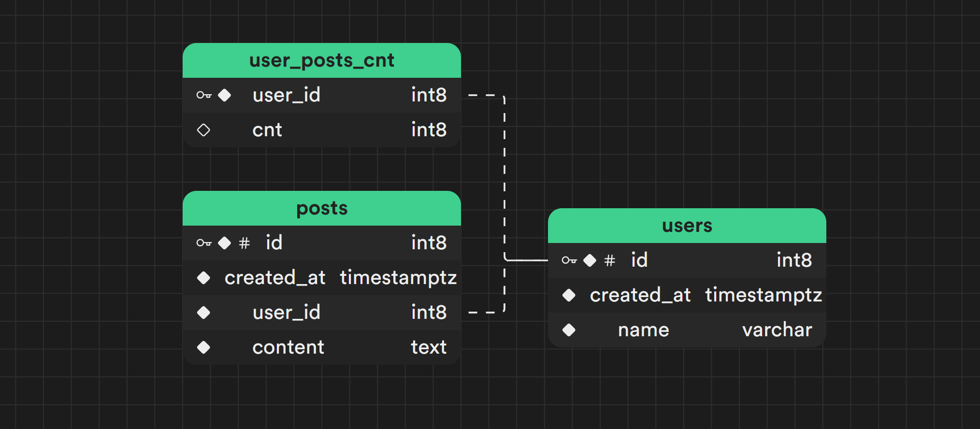The width and height of the screenshot is (980, 429).
Task: Click the user_posts_cnt table header
Action: [x=322, y=61]
